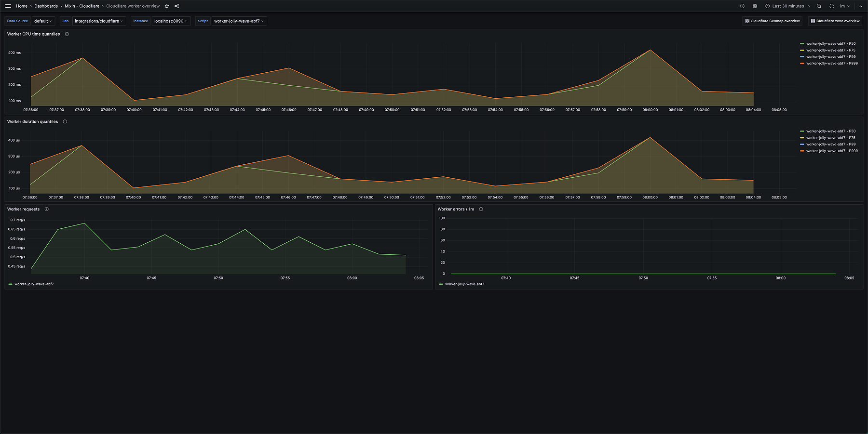The image size is (868, 434).
Task: Open the Cloudflare Geomap overview link
Action: tap(772, 21)
